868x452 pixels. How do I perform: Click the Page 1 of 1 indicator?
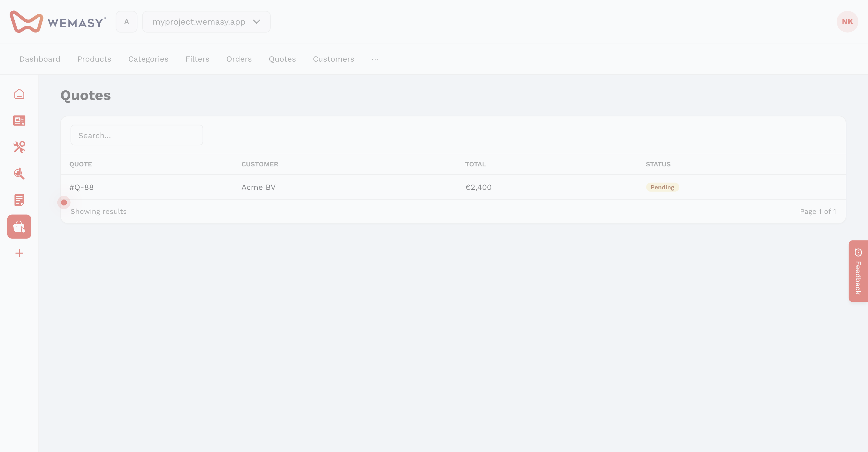pyautogui.click(x=818, y=212)
